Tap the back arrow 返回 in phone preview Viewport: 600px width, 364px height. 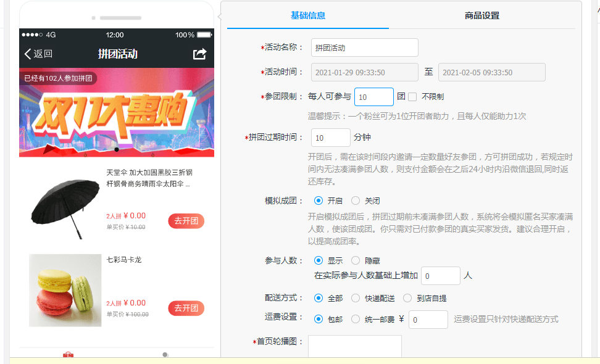[38, 54]
